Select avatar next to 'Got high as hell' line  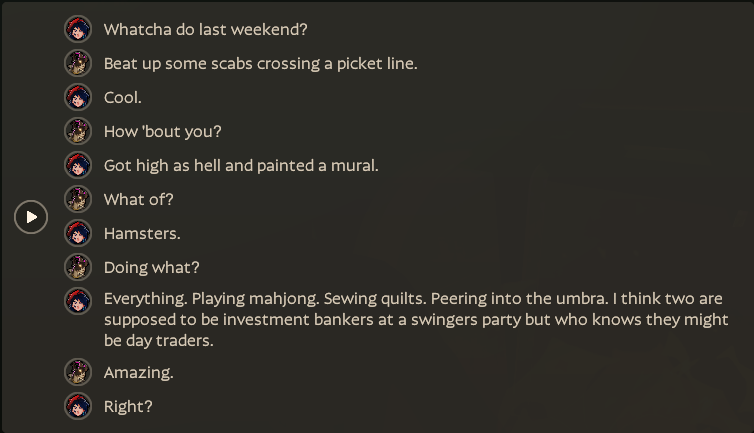pos(78,165)
